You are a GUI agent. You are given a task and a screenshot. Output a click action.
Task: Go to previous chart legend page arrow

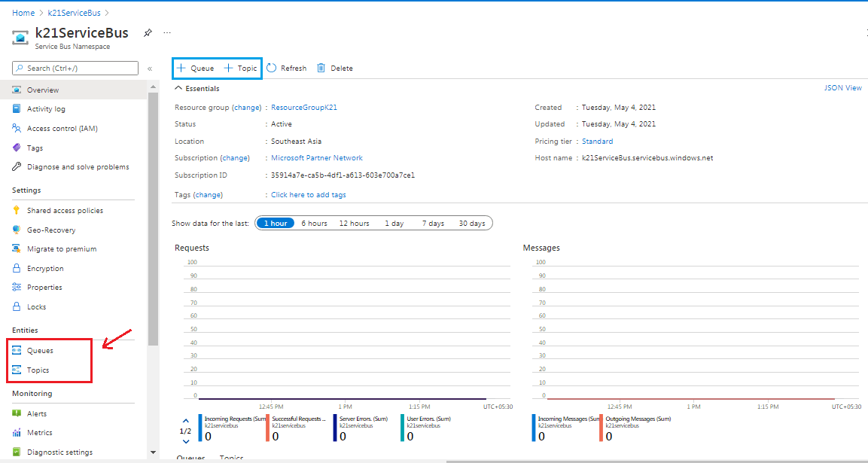point(185,422)
